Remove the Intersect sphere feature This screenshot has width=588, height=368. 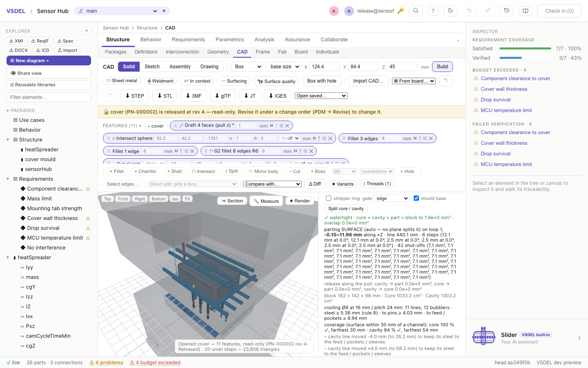pos(330,139)
